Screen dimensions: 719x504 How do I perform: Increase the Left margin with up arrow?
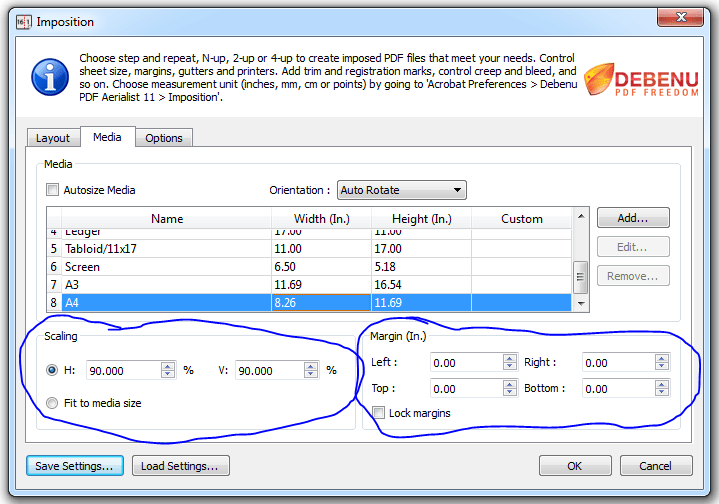click(510, 358)
